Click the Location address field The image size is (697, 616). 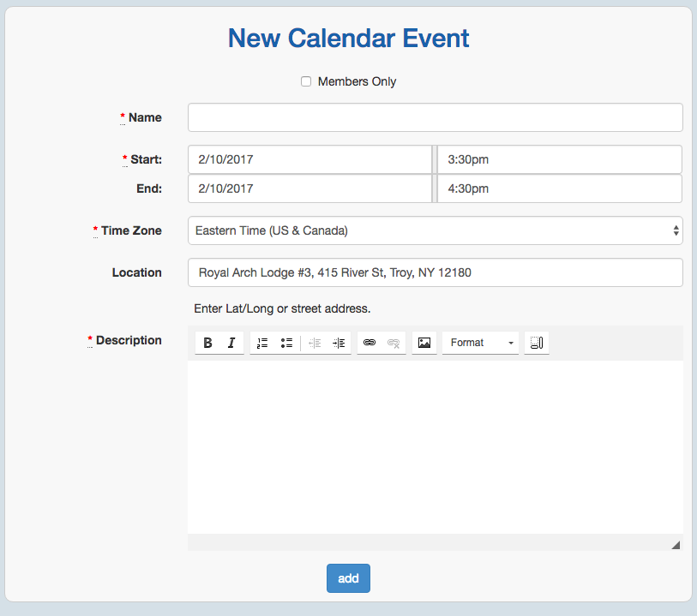pos(435,272)
